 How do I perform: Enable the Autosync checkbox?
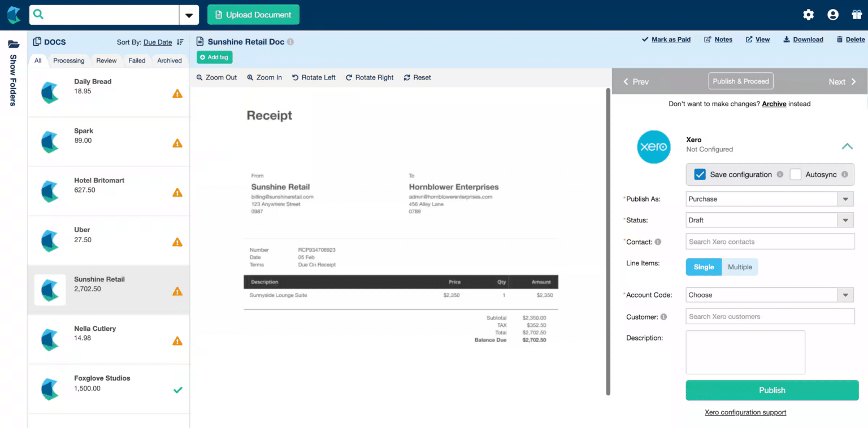[795, 174]
